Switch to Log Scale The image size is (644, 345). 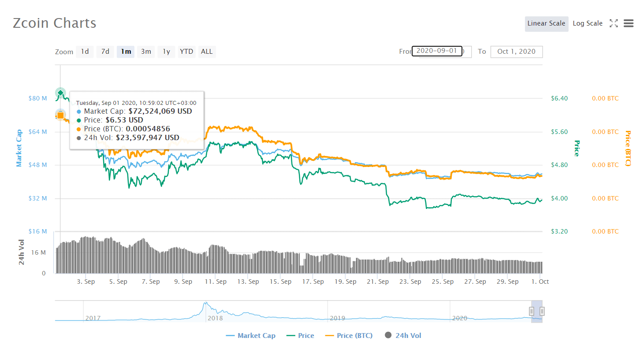pyautogui.click(x=588, y=23)
